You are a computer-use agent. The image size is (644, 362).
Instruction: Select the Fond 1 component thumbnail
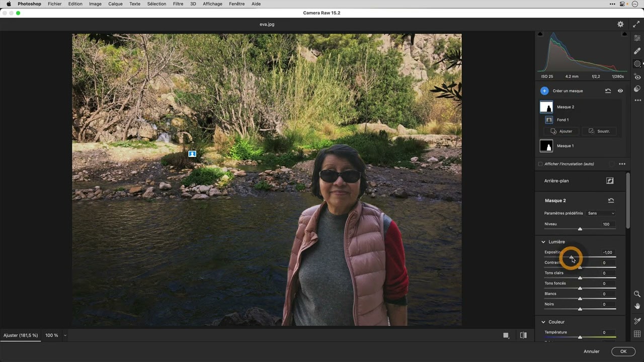pos(549,120)
